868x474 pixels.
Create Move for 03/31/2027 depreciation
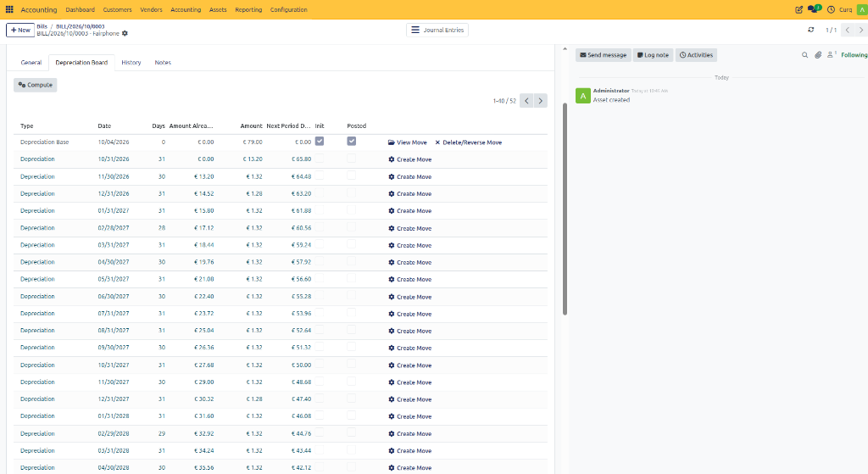(x=409, y=245)
